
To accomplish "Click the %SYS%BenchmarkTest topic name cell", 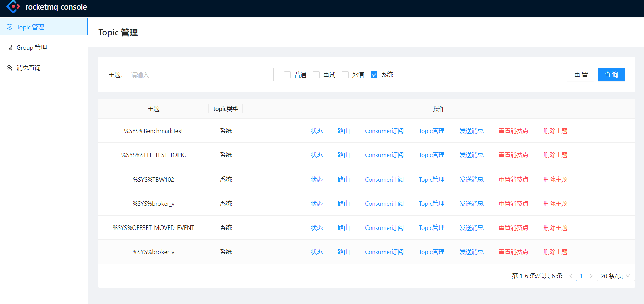I will (x=153, y=131).
